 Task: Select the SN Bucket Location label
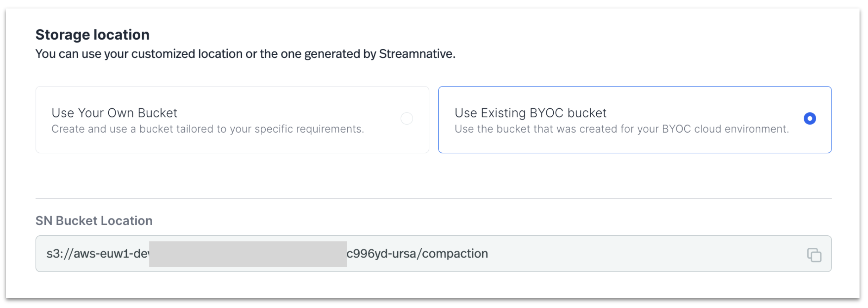coord(94,221)
